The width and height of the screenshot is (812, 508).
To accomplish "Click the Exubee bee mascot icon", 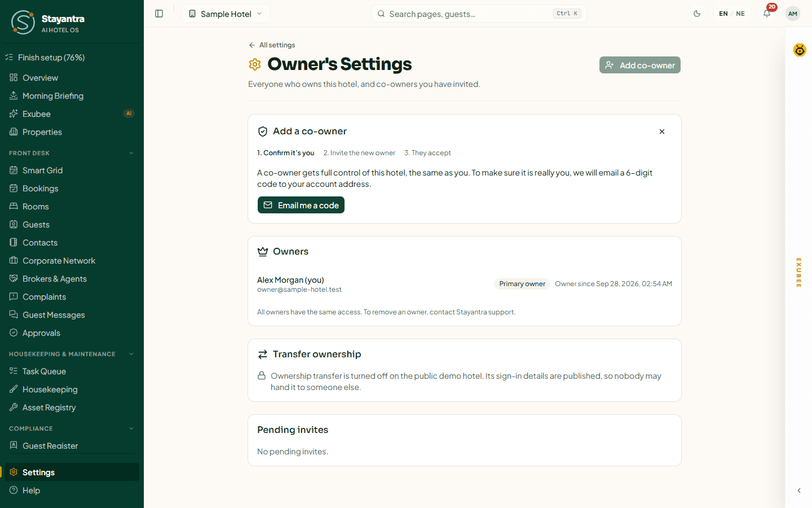I will point(800,50).
